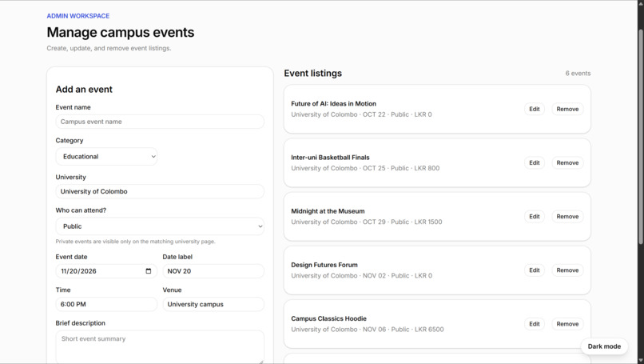The height and width of the screenshot is (364, 644).
Task: Click the private events visibility hint text
Action: pyautogui.click(x=136, y=242)
